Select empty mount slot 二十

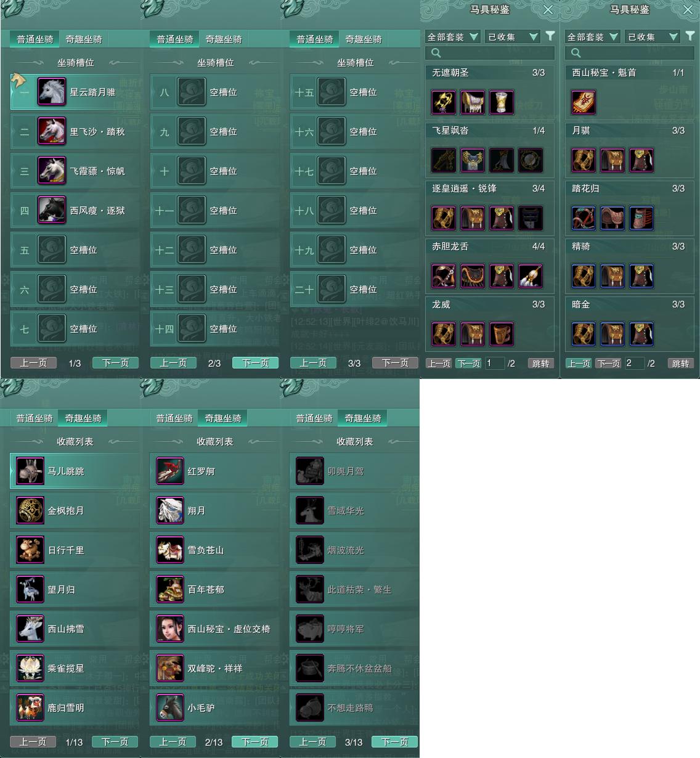(354, 289)
